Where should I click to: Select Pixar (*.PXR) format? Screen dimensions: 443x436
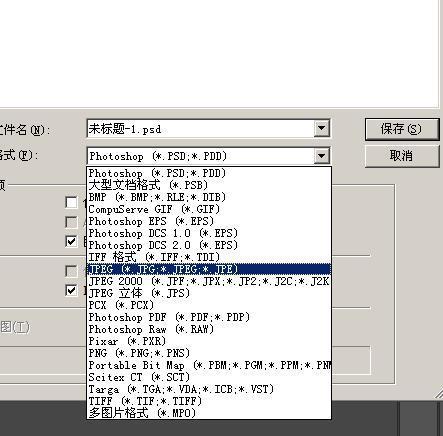pos(209,341)
